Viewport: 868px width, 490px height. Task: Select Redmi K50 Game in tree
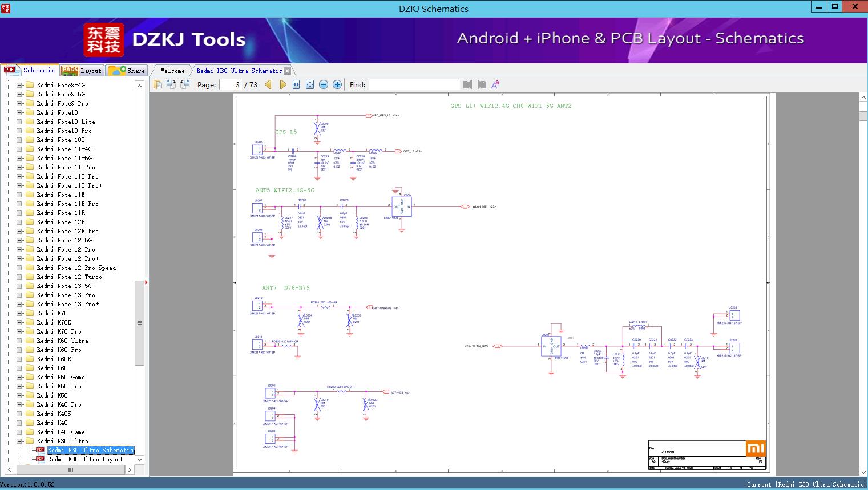click(60, 377)
